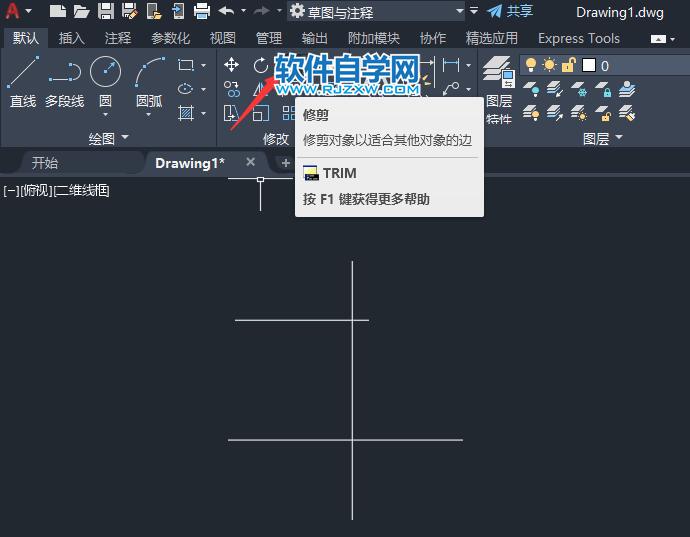The image size is (690, 537).
Task: Click the Redo arrow icon
Action: (262, 11)
